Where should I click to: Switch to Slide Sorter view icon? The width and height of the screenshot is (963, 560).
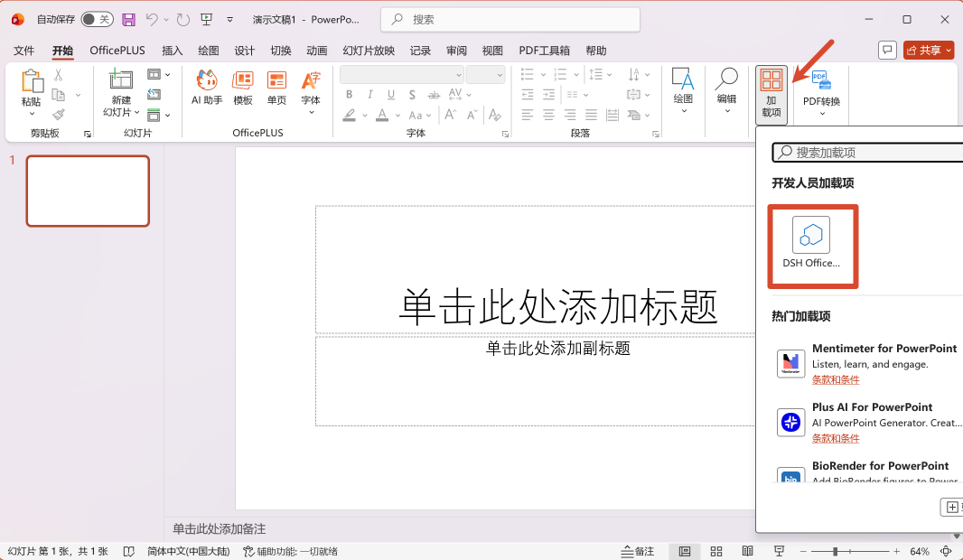tap(716, 551)
